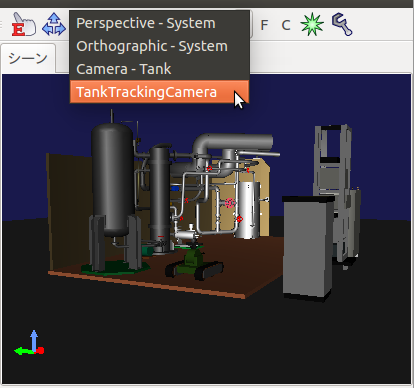
Task: Open scene settings wrench icon
Action: tap(342, 24)
